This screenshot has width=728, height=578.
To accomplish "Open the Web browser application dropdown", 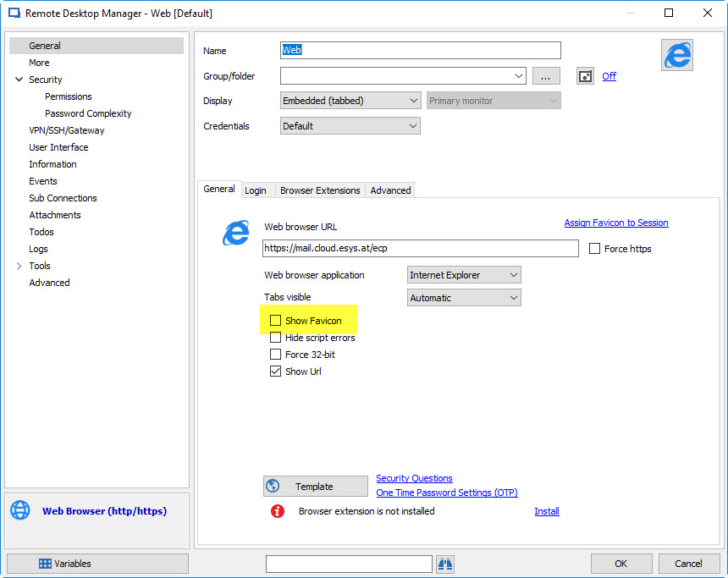I will pos(463,274).
